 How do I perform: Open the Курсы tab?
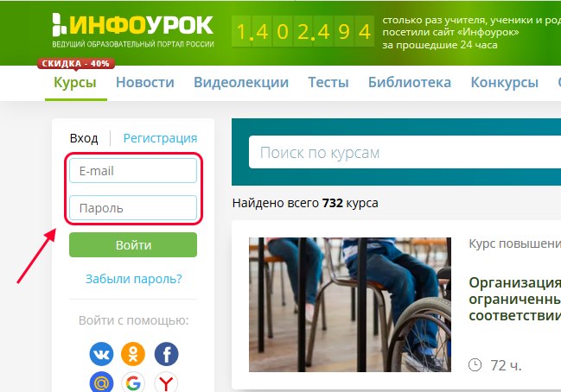[x=75, y=83]
